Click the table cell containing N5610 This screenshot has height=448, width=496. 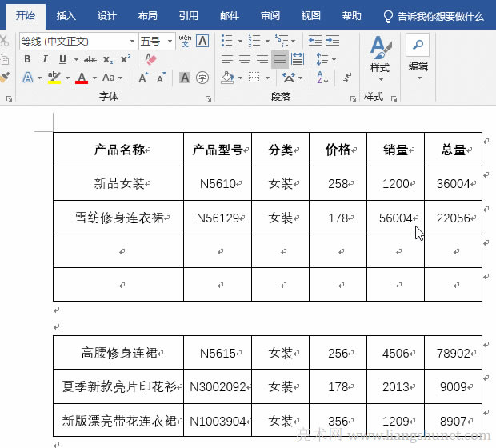pyautogui.click(x=218, y=184)
